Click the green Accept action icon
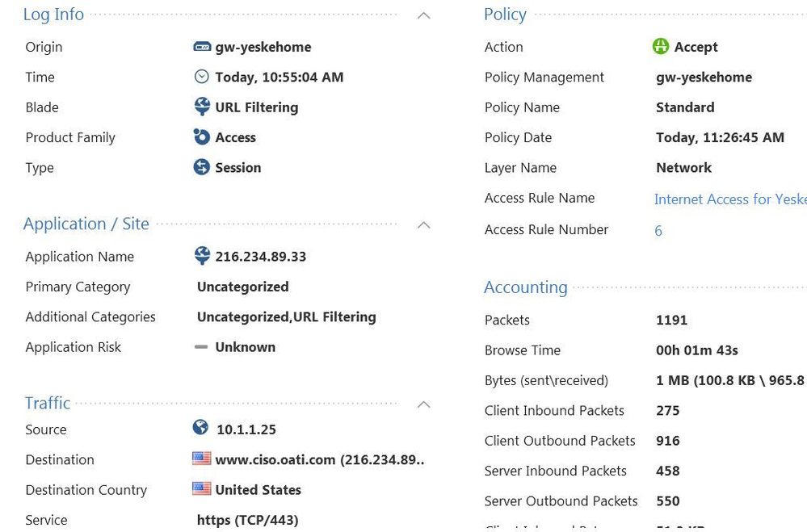 click(661, 47)
